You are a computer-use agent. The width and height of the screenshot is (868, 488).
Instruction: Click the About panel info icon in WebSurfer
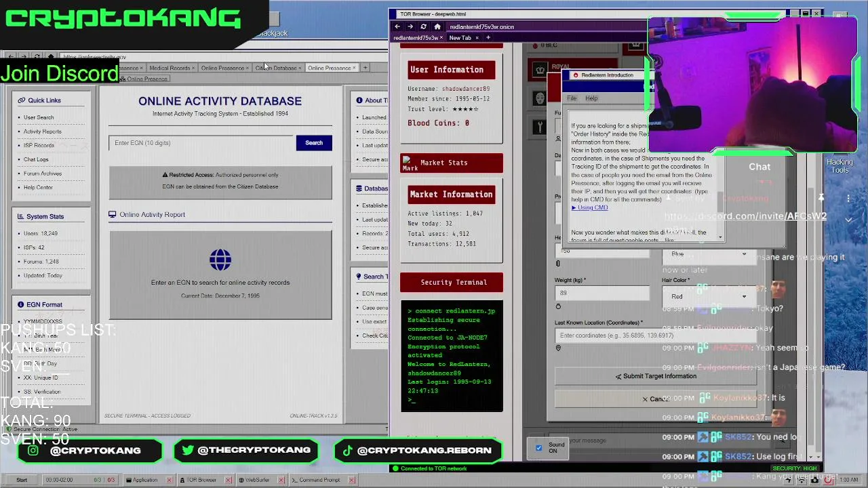point(359,100)
